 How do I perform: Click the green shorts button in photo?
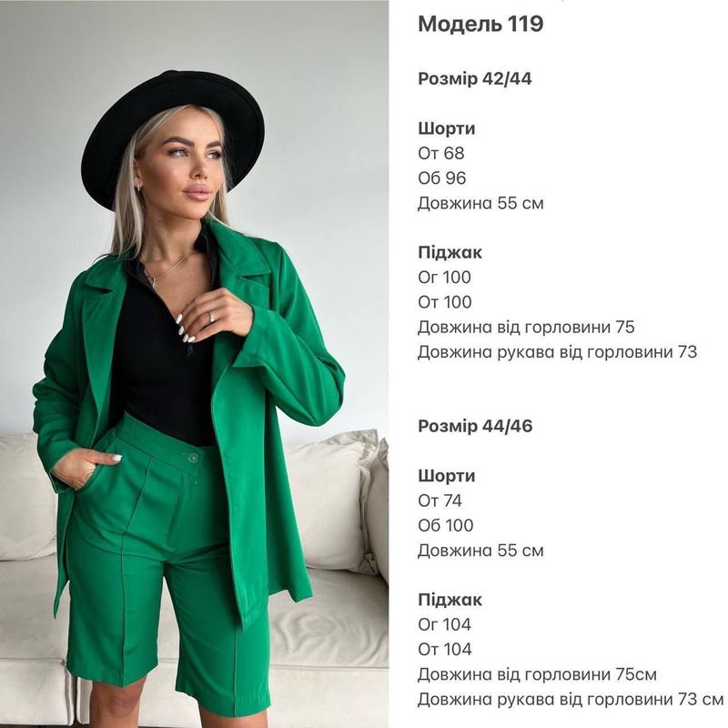tap(193, 459)
